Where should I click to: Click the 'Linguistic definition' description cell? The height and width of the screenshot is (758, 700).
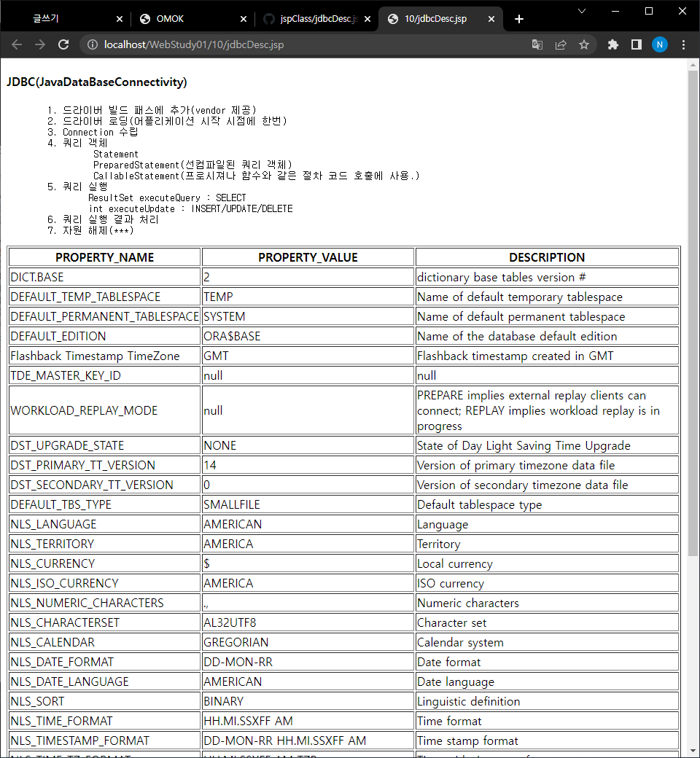pyautogui.click(x=547, y=701)
